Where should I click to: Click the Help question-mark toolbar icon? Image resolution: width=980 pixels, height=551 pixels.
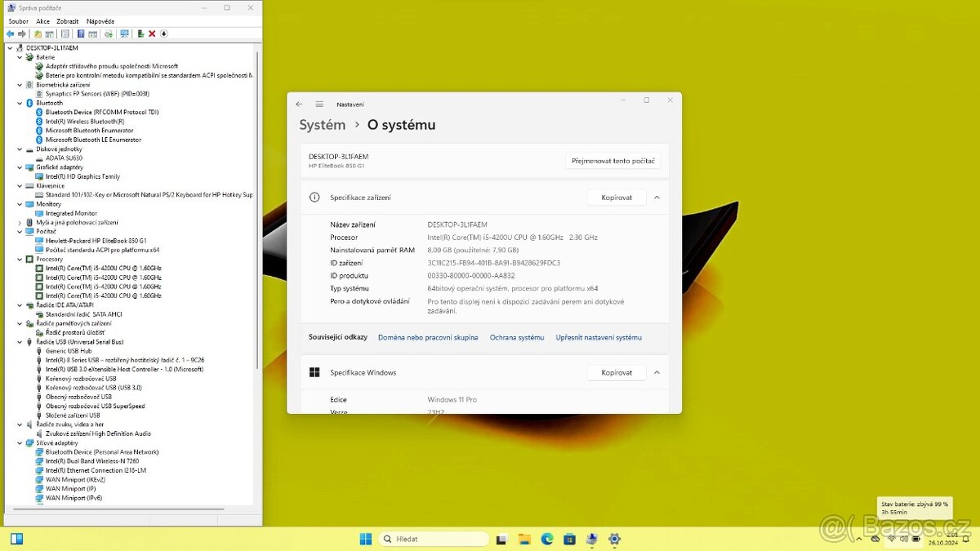(81, 33)
